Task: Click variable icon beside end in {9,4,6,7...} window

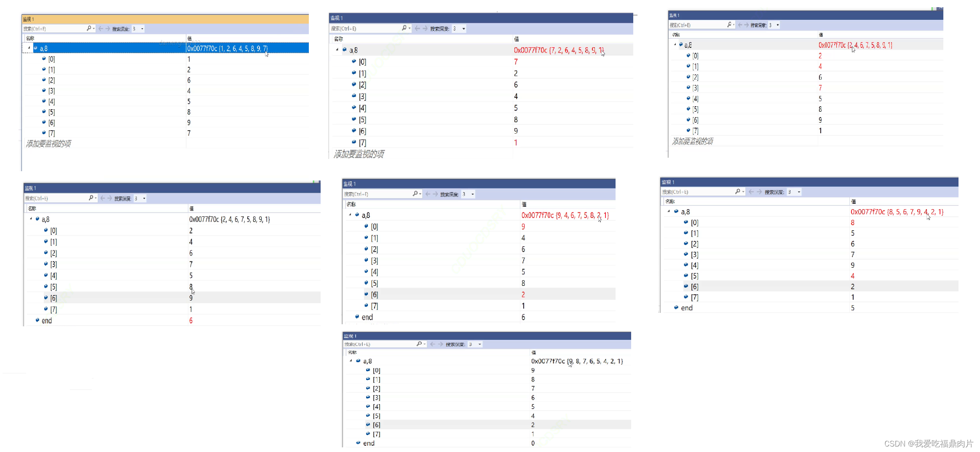Action: click(x=357, y=317)
